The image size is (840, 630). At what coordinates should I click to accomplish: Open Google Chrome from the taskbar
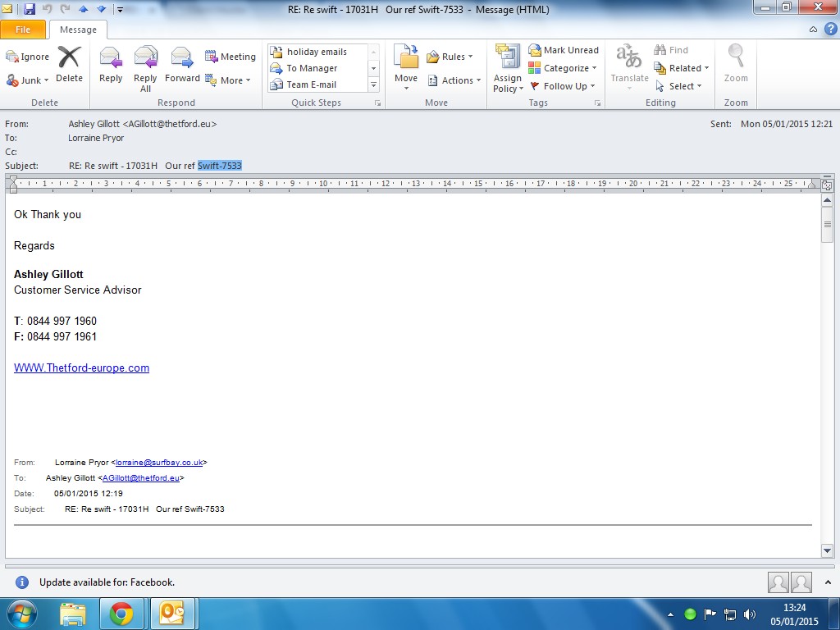point(121,614)
